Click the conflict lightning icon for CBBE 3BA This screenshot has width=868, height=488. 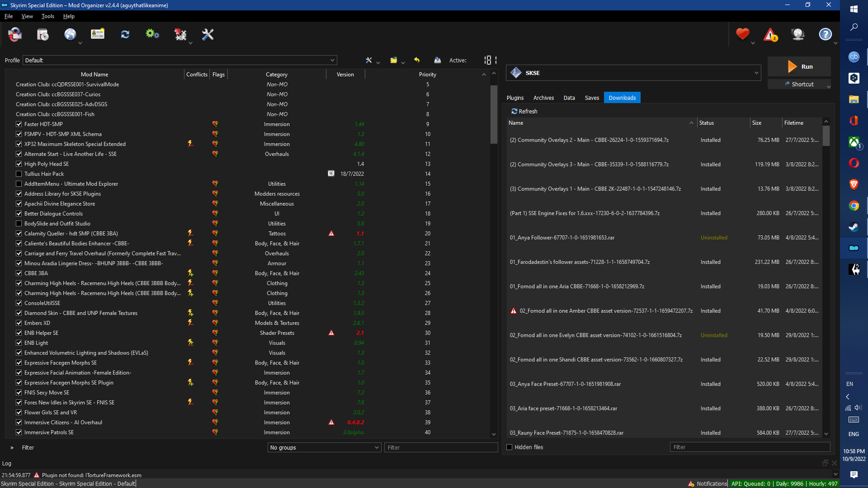point(190,273)
